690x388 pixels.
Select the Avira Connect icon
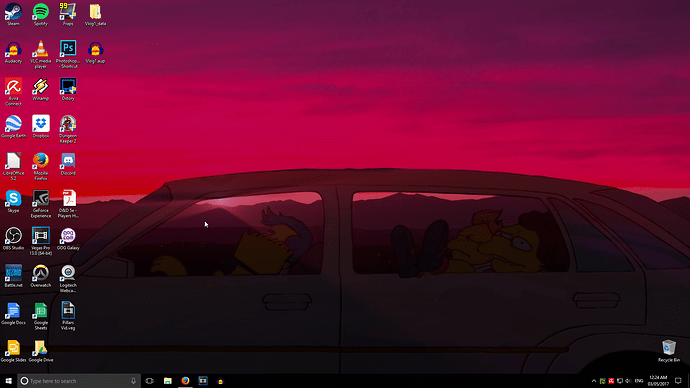click(13, 92)
